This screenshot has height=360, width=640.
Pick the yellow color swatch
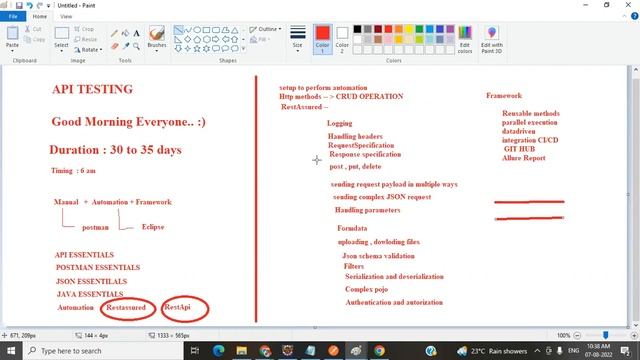click(x=409, y=29)
